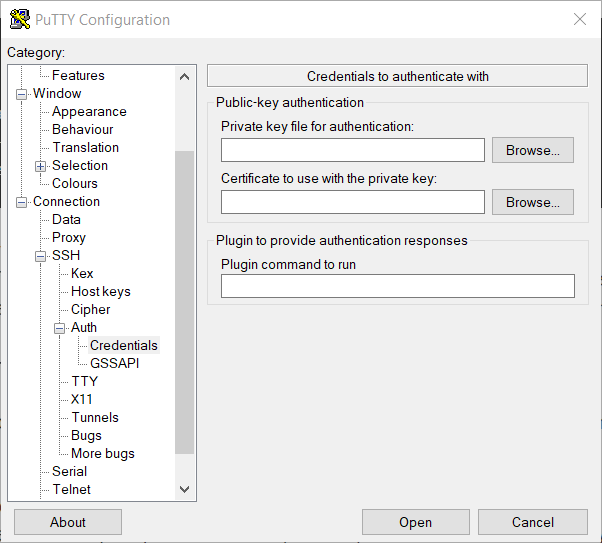Open the X11 settings
602x543 pixels.
pos(82,399)
